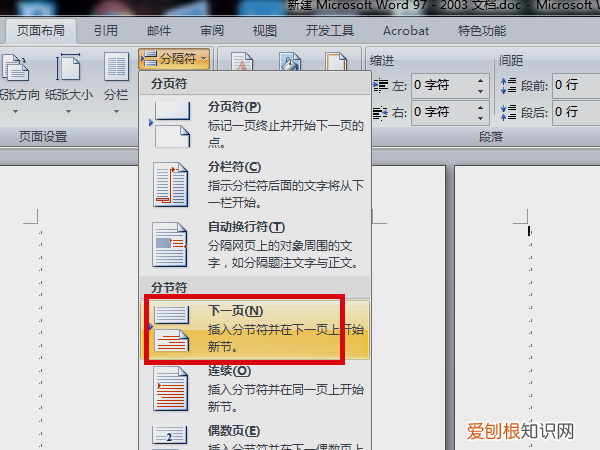This screenshot has width=600, height=450.
Task: Expand the 分栏 dropdown arrow
Action: coord(116,112)
